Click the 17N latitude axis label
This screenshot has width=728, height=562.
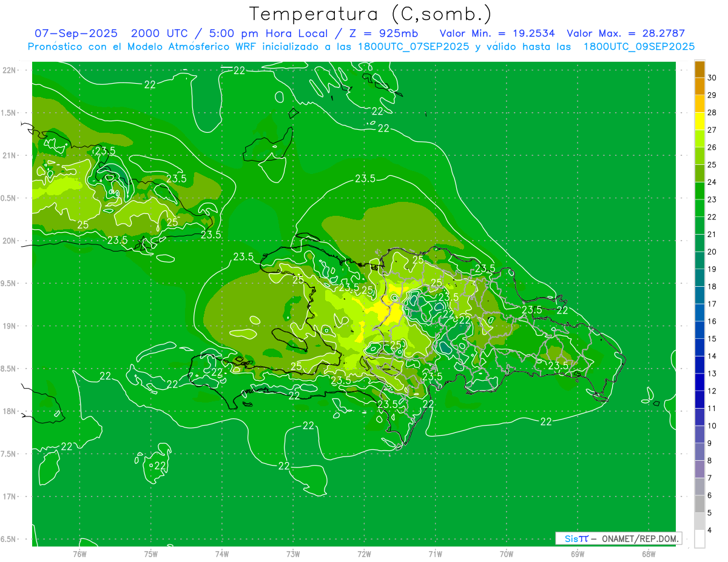[x=10, y=497]
